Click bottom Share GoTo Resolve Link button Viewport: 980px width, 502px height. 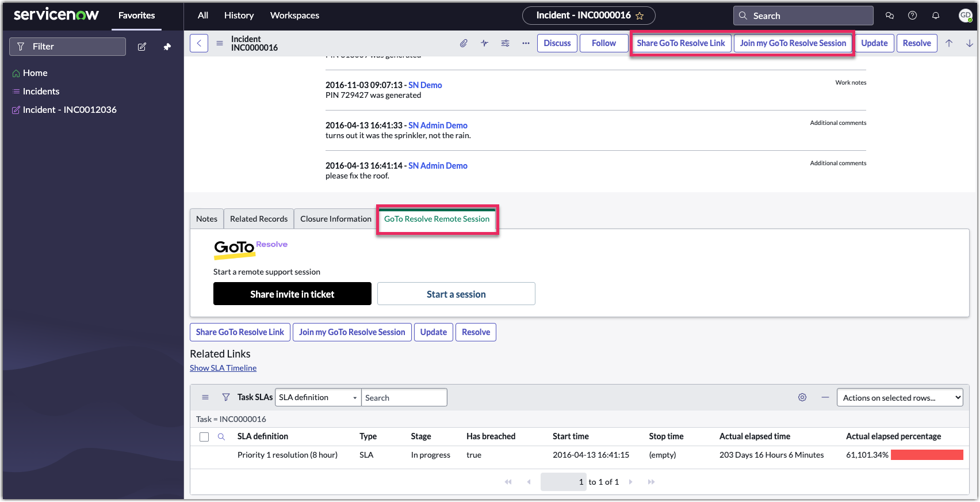point(240,332)
